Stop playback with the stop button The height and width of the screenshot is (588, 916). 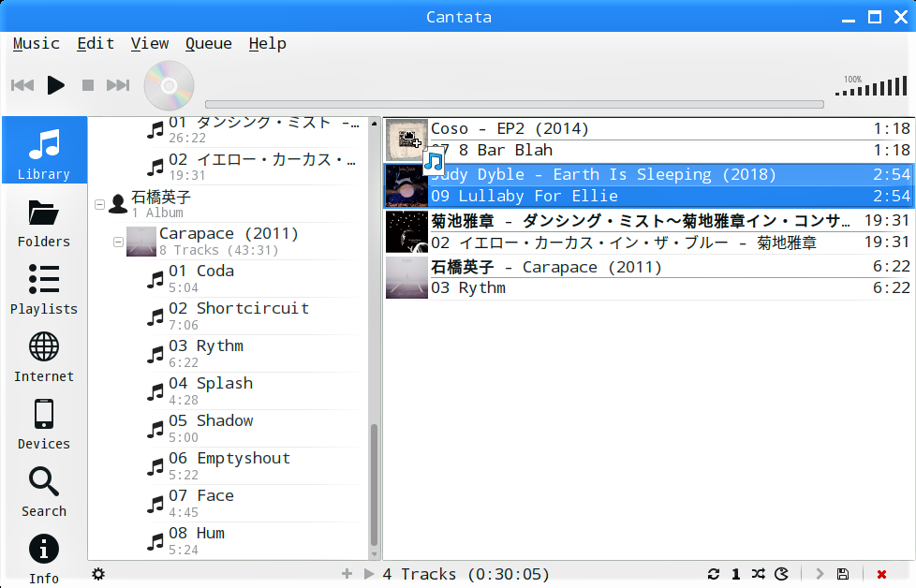click(88, 85)
